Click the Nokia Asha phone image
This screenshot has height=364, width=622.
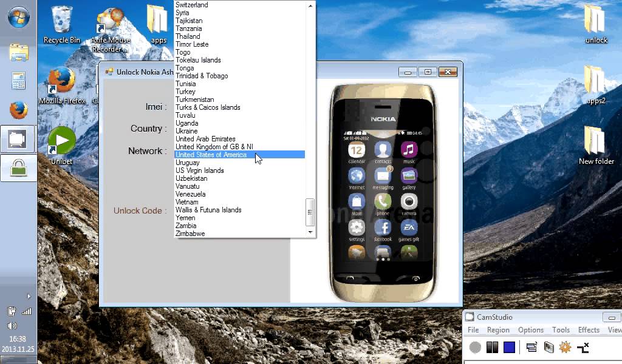pyautogui.click(x=383, y=192)
